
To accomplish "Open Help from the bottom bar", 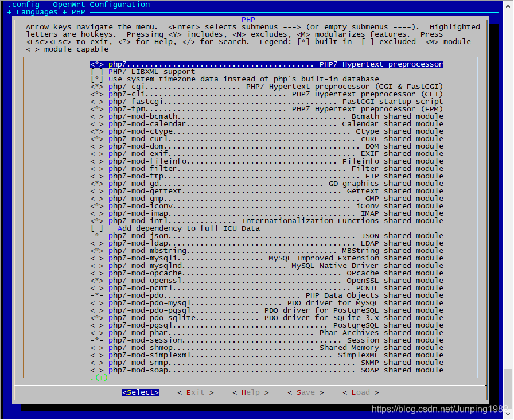I will pos(251,392).
